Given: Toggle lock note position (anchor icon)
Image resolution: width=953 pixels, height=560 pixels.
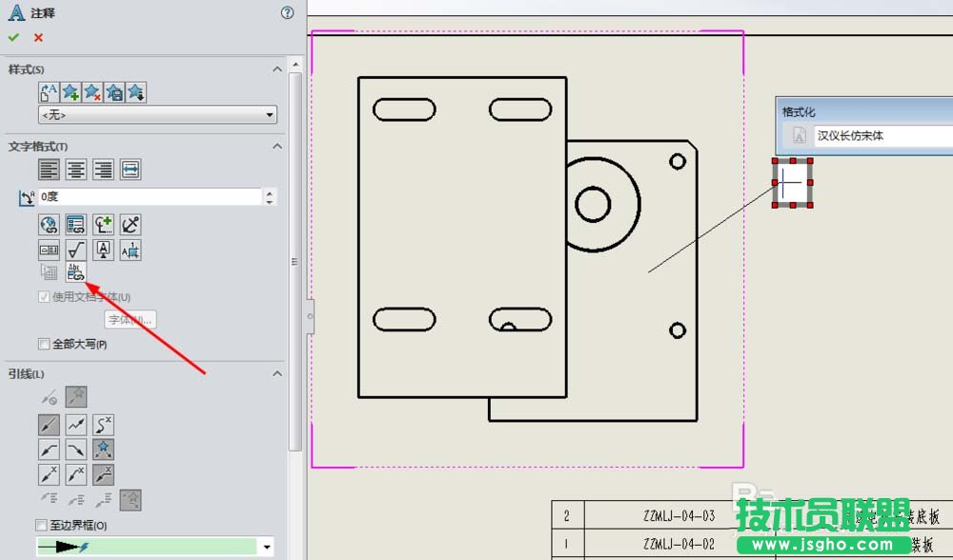Looking at the screenshot, I should pyautogui.click(x=131, y=225).
